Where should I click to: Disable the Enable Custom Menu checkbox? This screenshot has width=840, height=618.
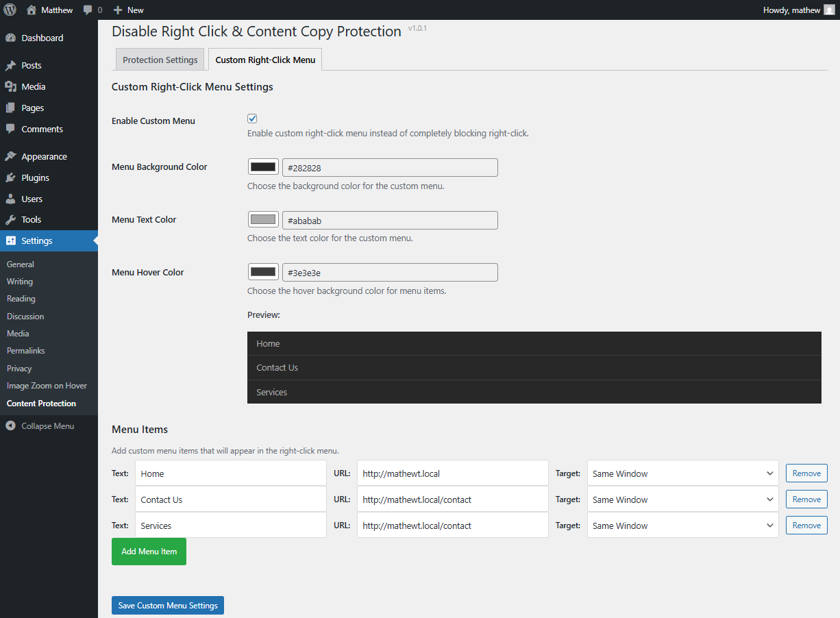(x=252, y=118)
